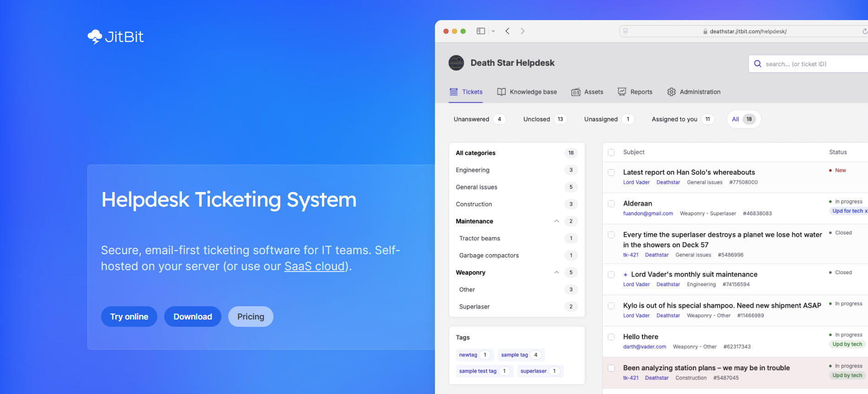The width and height of the screenshot is (868, 394).
Task: Click the reader view icon in the address bar
Action: [626, 31]
